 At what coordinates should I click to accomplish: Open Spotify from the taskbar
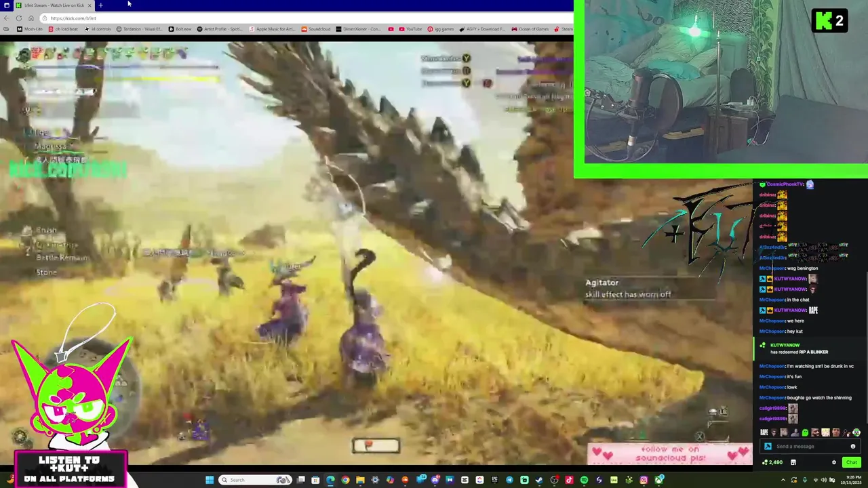(x=584, y=480)
